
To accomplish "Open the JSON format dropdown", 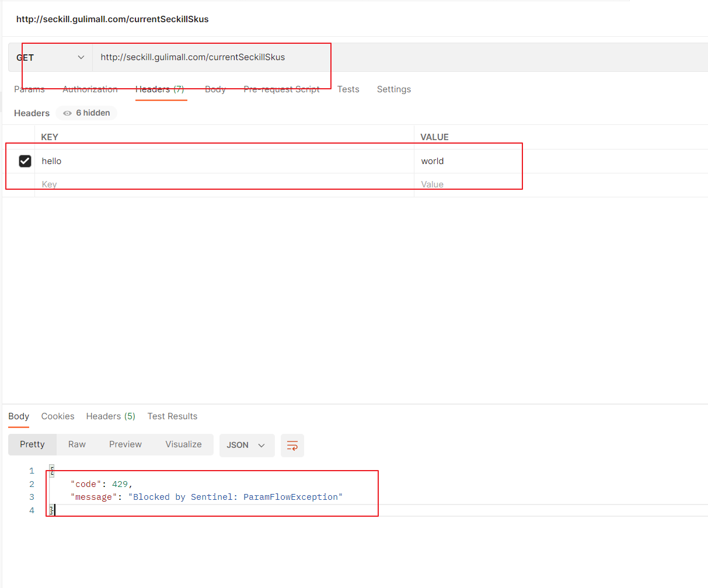I will [246, 445].
